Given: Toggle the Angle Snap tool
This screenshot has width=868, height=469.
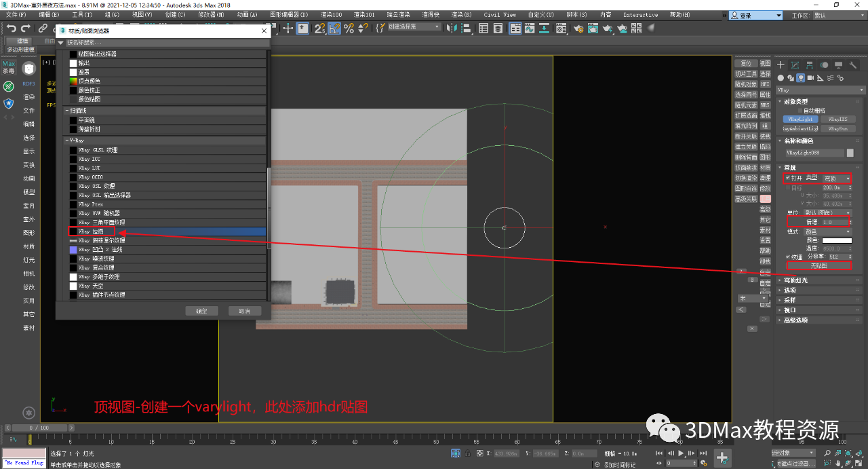Looking at the screenshot, I should point(334,28).
